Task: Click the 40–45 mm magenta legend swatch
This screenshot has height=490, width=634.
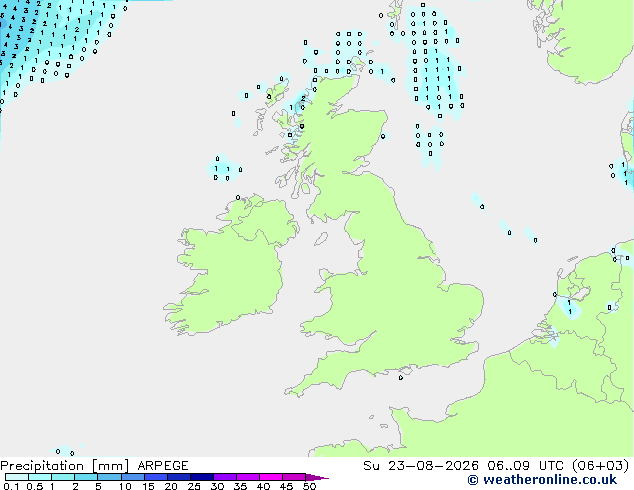Action: tap(271, 477)
